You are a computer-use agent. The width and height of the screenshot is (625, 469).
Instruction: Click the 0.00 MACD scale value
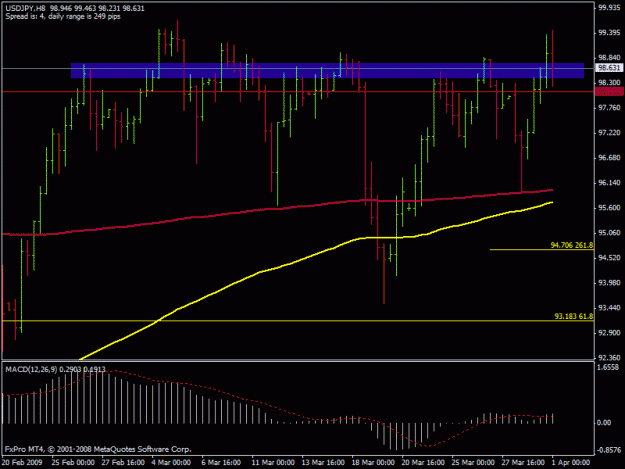point(604,422)
